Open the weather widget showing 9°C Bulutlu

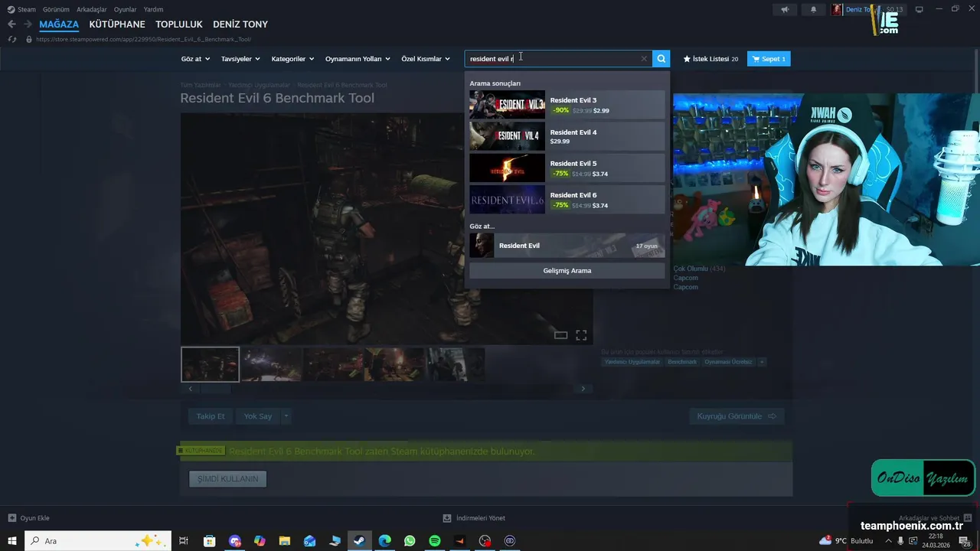tap(846, 541)
